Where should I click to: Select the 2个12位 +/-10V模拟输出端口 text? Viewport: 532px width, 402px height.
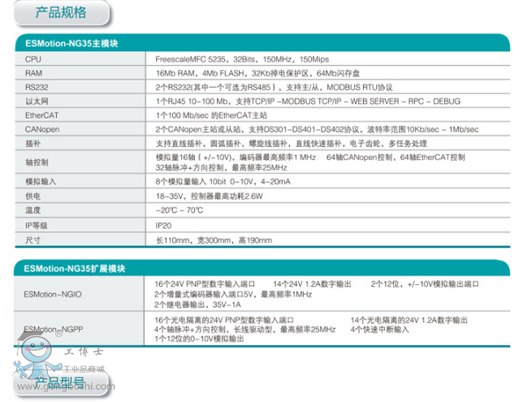[x=425, y=284]
